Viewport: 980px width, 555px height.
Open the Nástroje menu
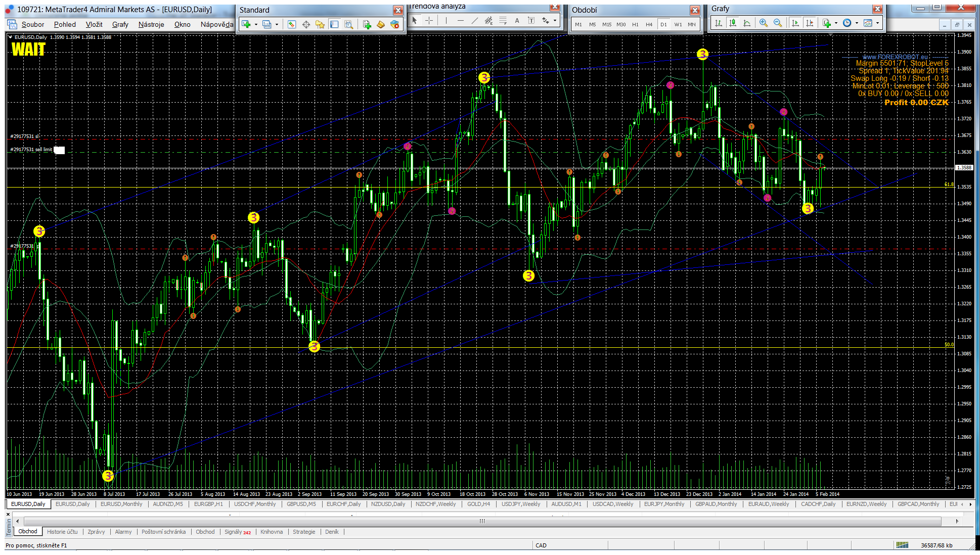151,24
